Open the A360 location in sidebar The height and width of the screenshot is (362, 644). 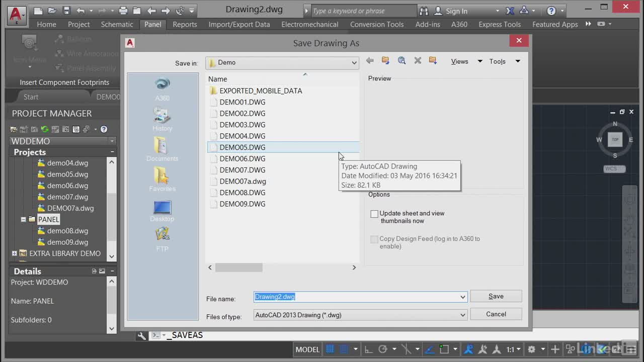[x=162, y=89]
